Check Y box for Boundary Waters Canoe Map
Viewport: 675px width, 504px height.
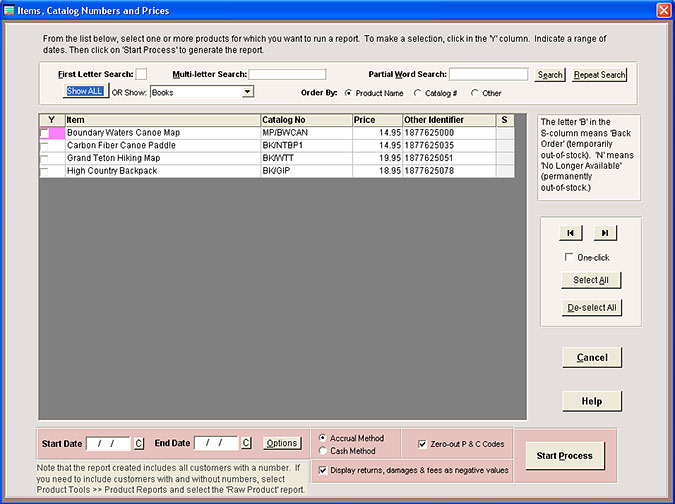(45, 133)
